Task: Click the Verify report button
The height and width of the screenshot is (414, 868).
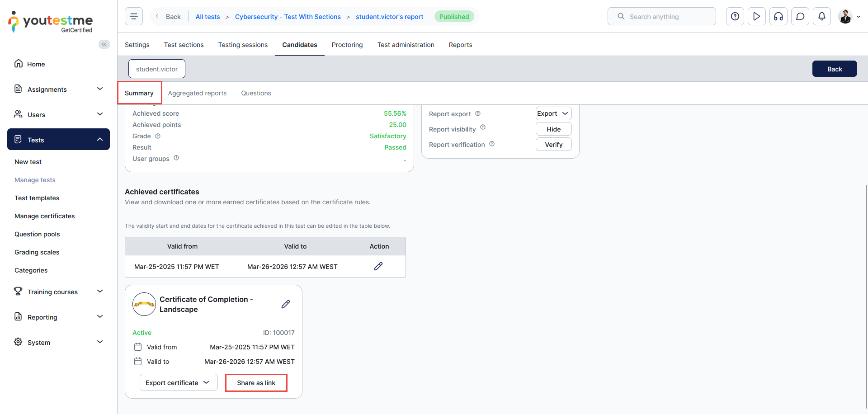Action: click(553, 145)
